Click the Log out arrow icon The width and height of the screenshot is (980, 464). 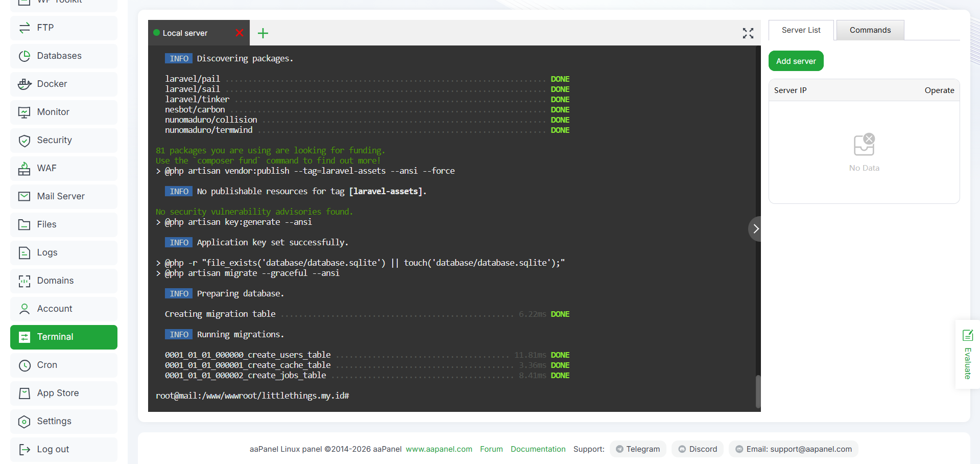(24, 449)
